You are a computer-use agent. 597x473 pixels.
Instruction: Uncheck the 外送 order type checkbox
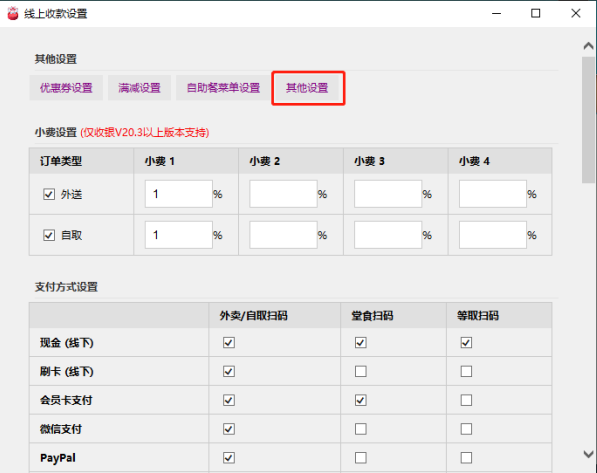click(x=49, y=194)
